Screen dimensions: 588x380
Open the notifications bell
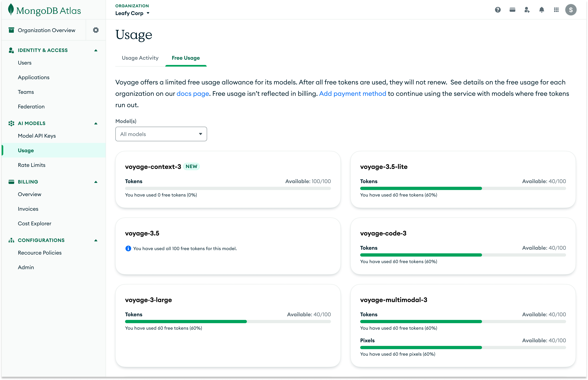(542, 10)
